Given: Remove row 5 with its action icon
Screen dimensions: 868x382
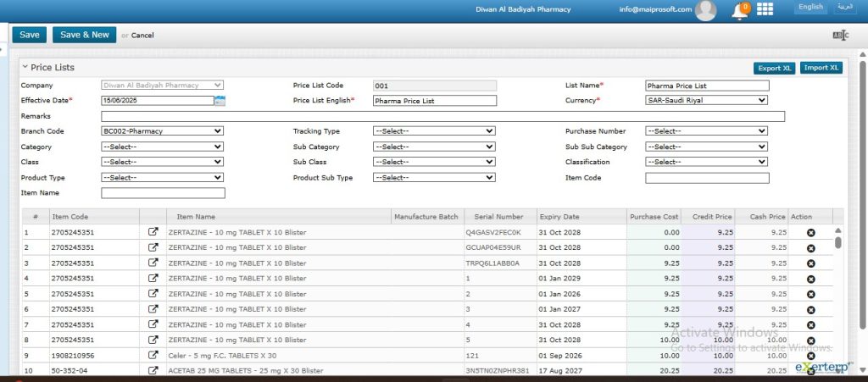Looking at the screenshot, I should point(810,294).
